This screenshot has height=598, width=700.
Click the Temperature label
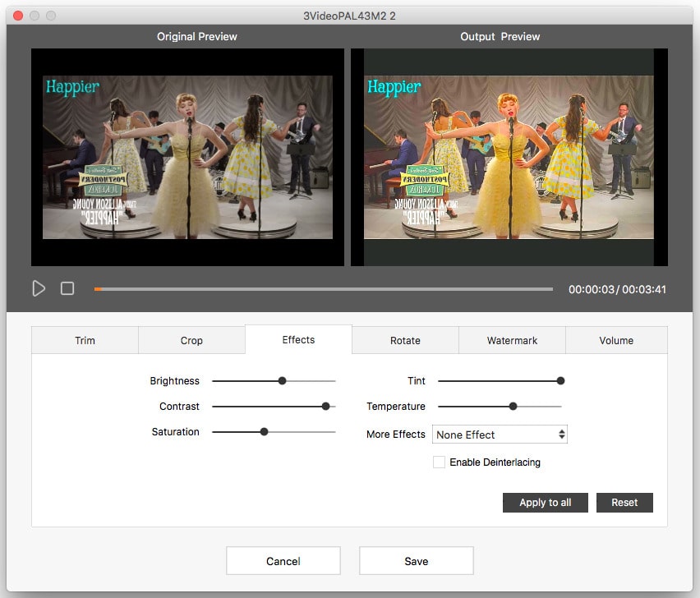[396, 407]
